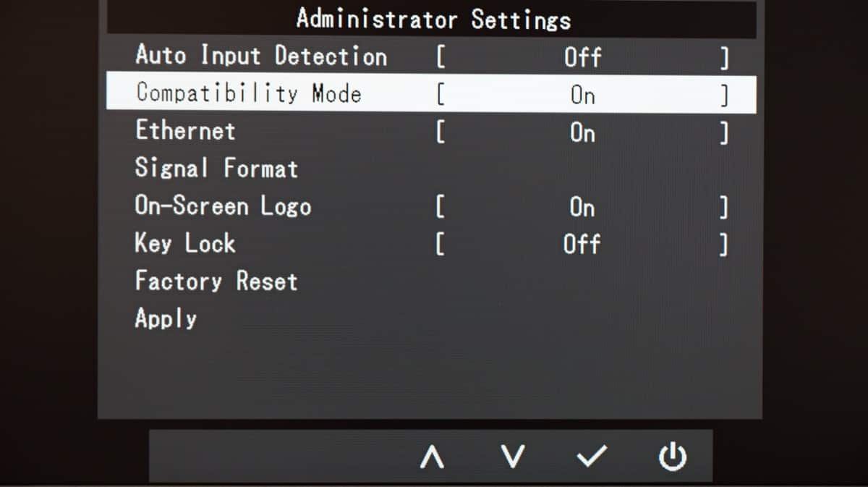Image resolution: width=868 pixels, height=487 pixels.
Task: Click the left bracket next to Auto Input Detection
Action: 440,56
